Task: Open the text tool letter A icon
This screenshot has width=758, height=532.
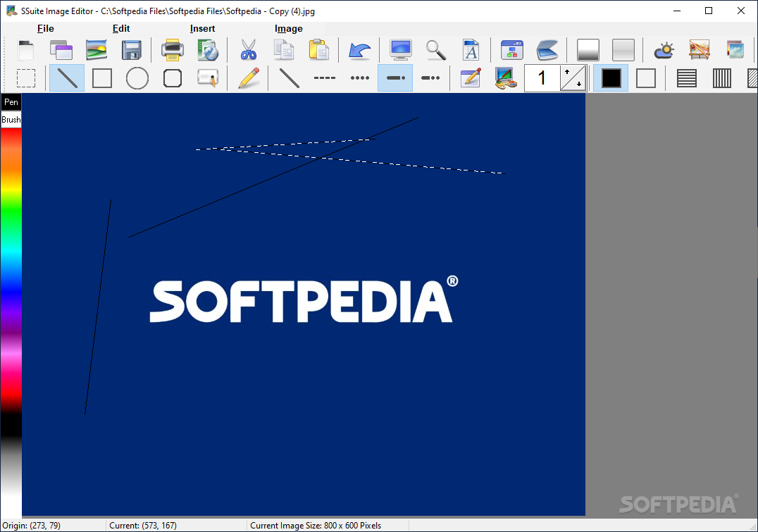Action: [x=471, y=50]
